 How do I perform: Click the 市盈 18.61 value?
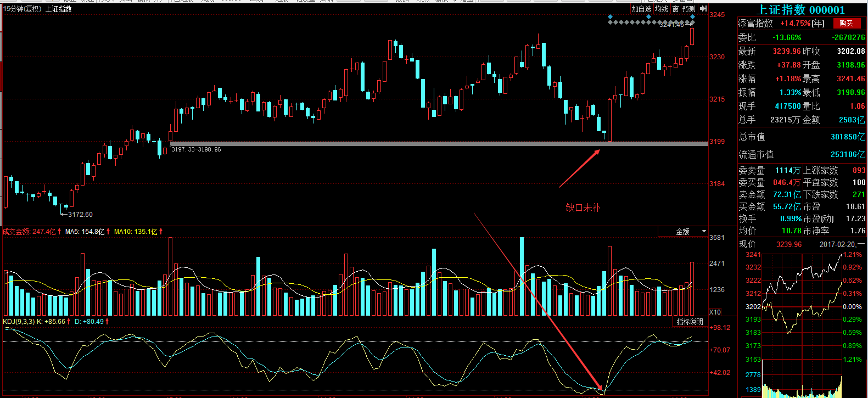click(856, 206)
